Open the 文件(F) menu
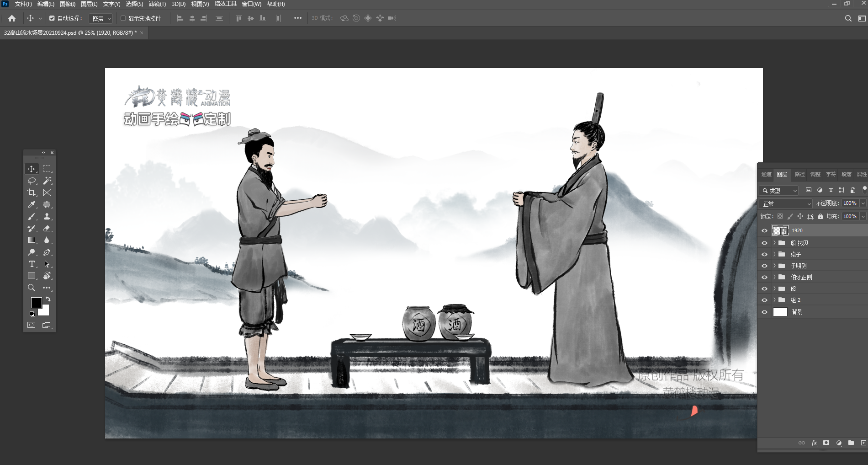Image resolution: width=868 pixels, height=465 pixels. (23, 4)
